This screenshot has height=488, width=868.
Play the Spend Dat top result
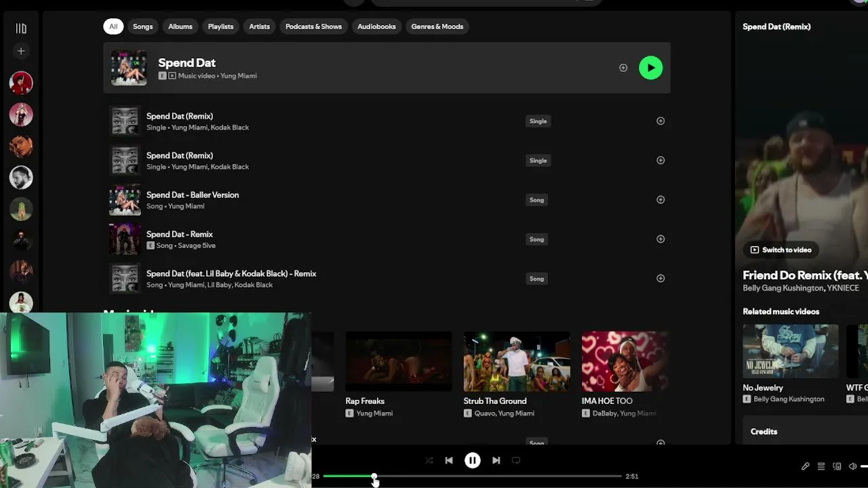650,68
